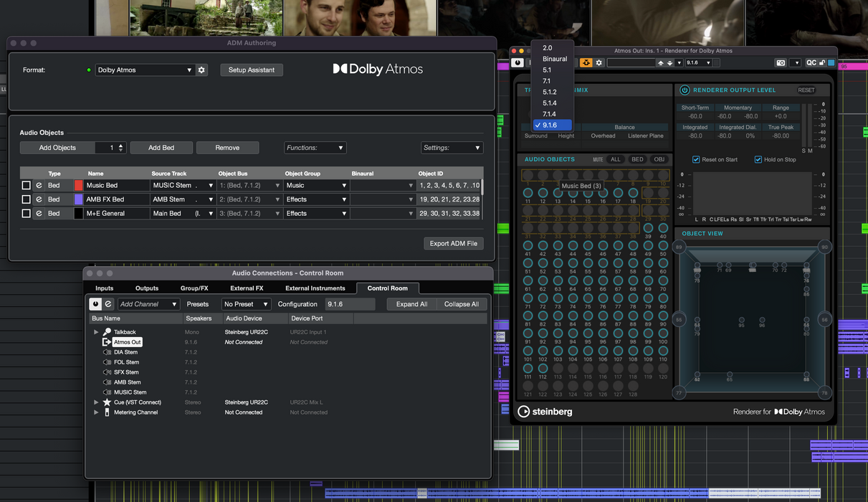Screen dimensions: 868x502
Task: Open the Functions dropdown in Audio Objects
Action: click(x=315, y=148)
